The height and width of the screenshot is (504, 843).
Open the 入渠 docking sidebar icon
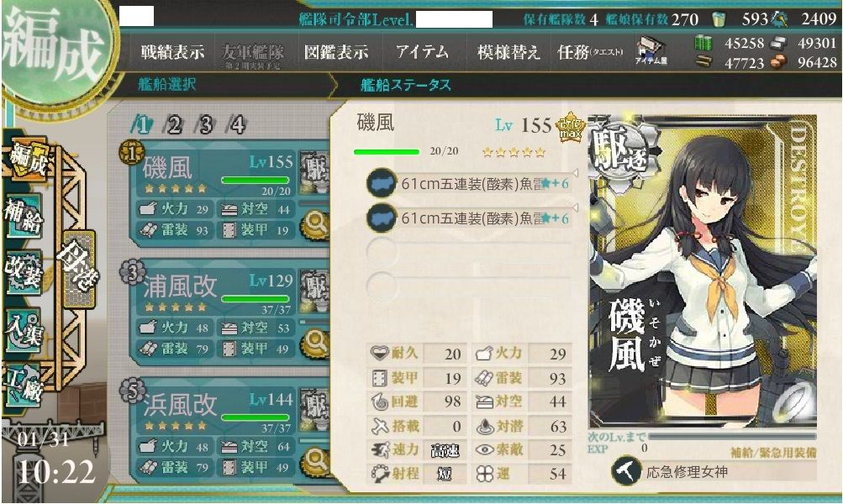point(24,328)
